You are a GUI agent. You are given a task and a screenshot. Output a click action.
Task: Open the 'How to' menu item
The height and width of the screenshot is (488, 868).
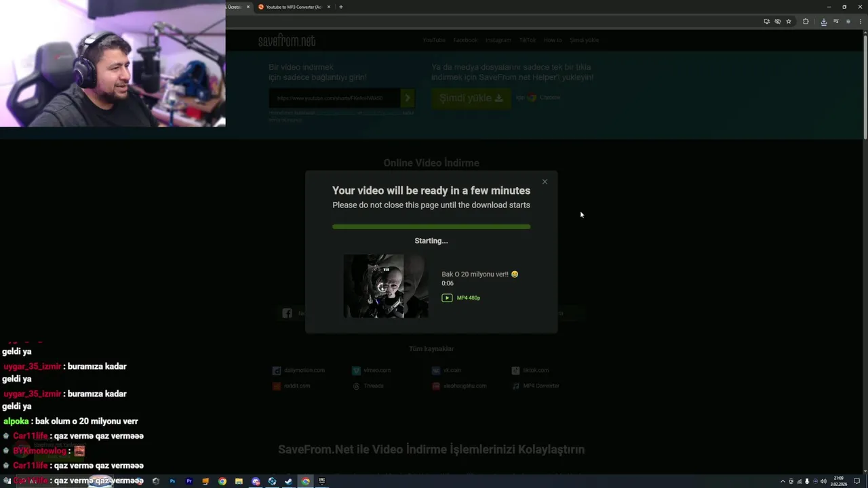[553, 40]
